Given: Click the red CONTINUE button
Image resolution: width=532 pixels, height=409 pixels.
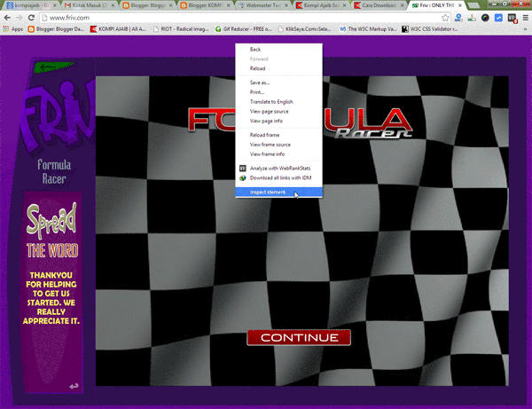Looking at the screenshot, I should pos(299,337).
